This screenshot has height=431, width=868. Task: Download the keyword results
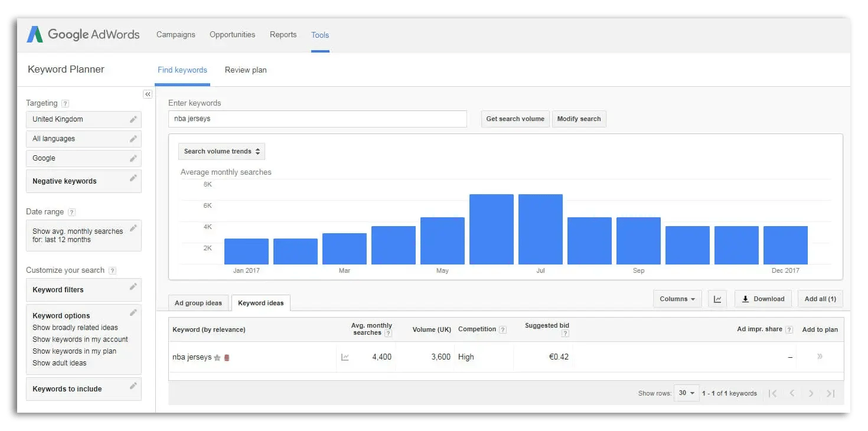tap(763, 299)
